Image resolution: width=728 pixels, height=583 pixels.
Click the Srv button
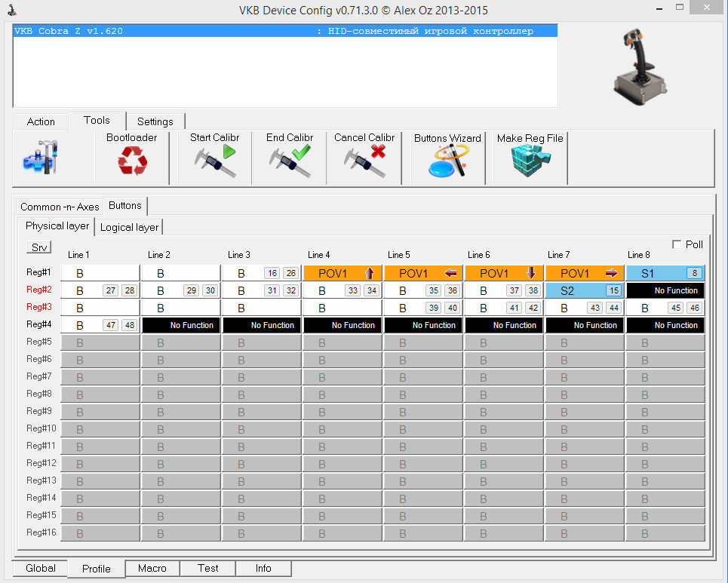(39, 247)
